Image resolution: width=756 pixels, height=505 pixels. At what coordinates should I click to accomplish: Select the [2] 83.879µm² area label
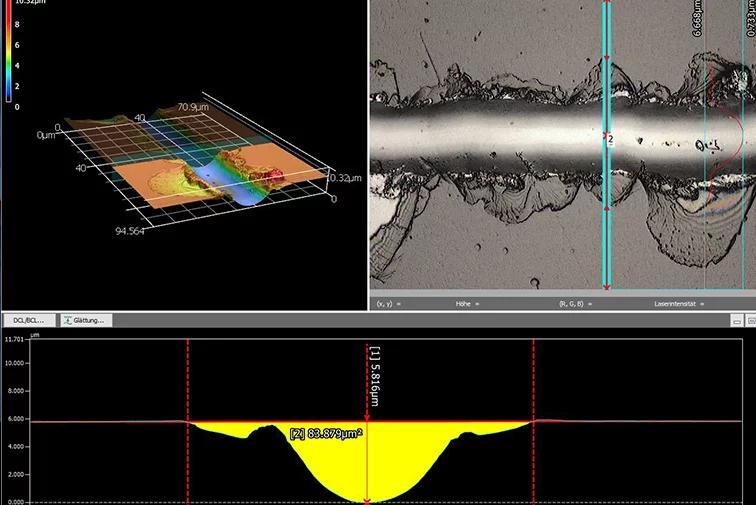click(x=325, y=434)
